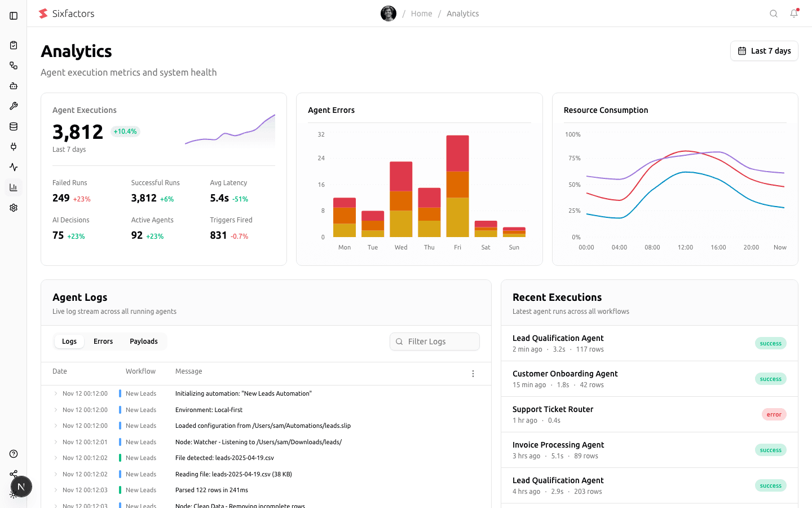Viewport: 812px width, 508px height.
Task: Open the database icon in sidebar
Action: pos(14,126)
